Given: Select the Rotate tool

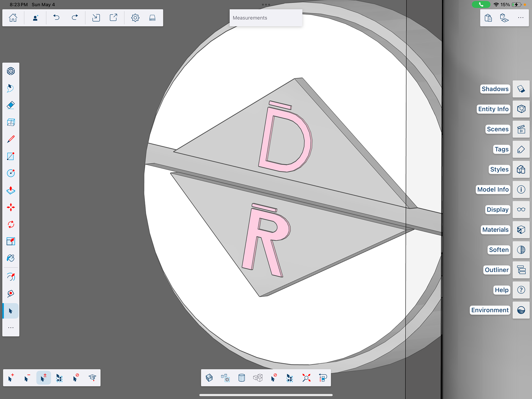Looking at the screenshot, I should click(x=11, y=224).
